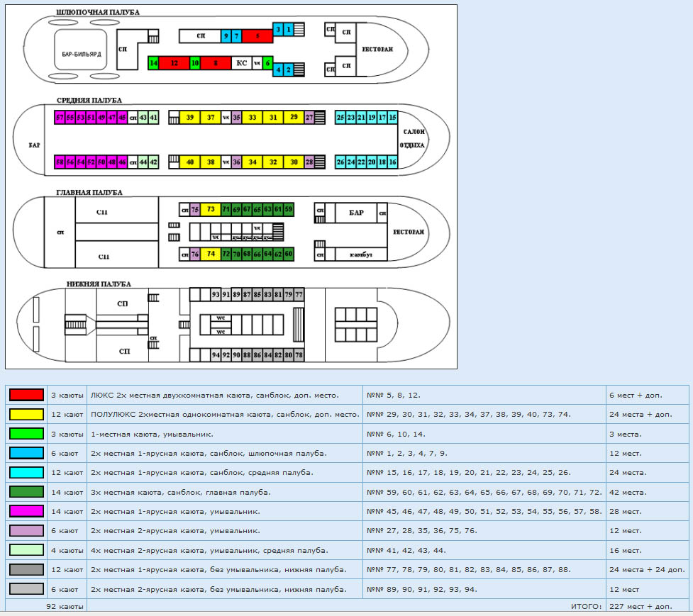This screenshot has width=693, height=616.
Task: Select yellow cabin 29 on middle deck
Action: [x=294, y=118]
